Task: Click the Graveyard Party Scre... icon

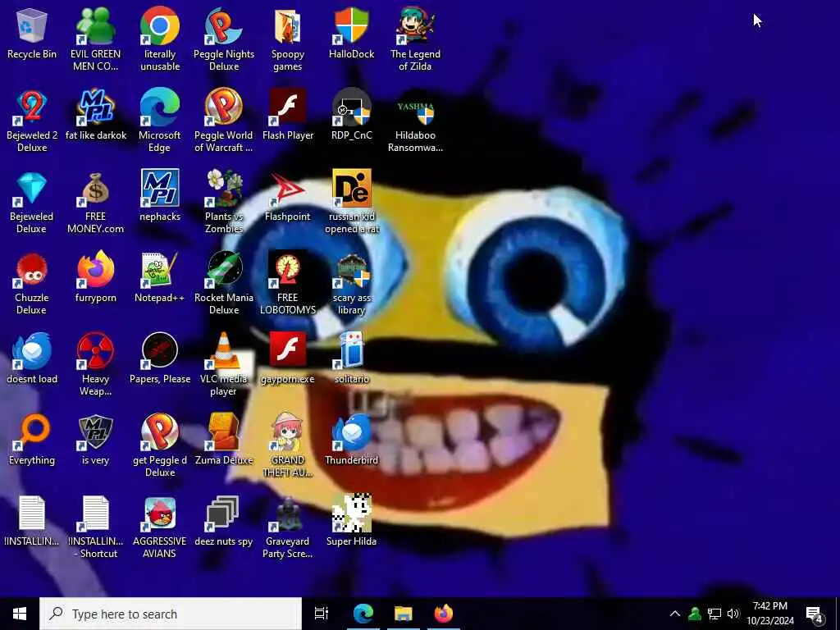Action: coord(288,514)
